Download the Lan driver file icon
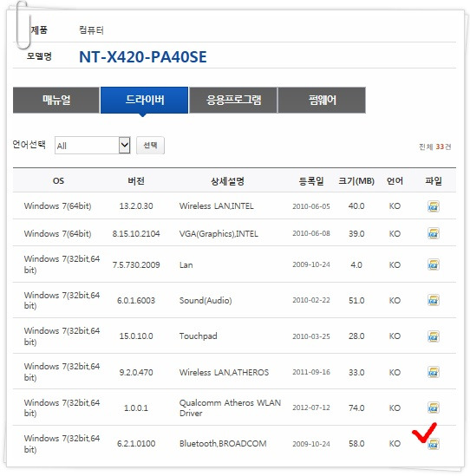The width and height of the screenshot is (470, 476). tap(434, 264)
